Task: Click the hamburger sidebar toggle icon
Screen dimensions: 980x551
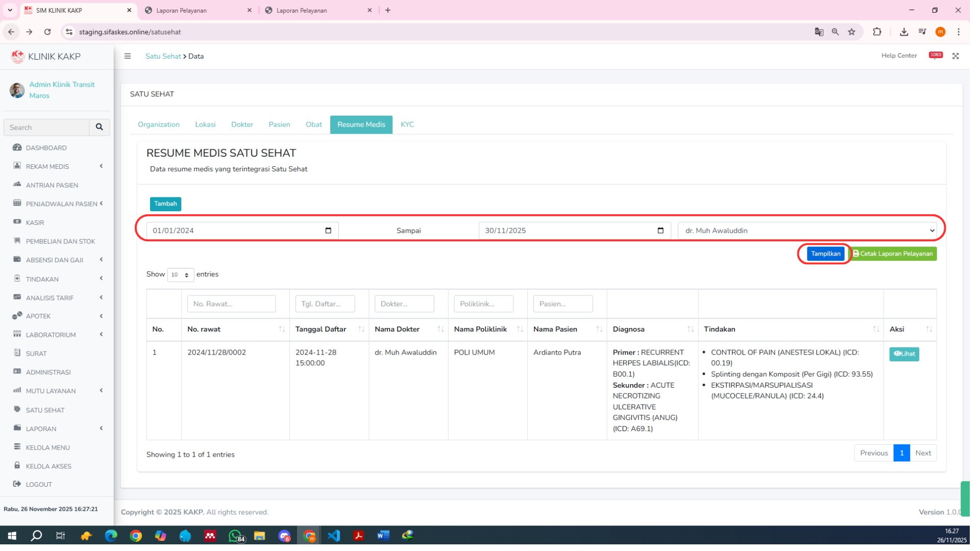Action: click(x=128, y=56)
